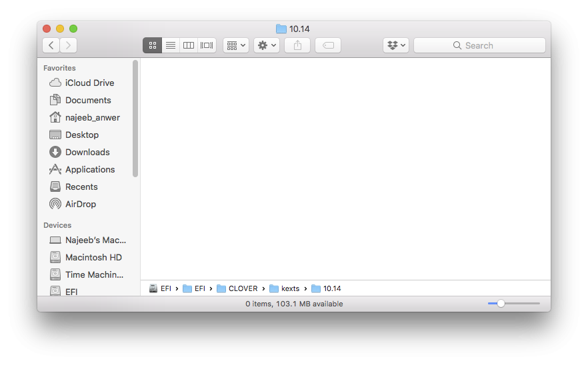Open the Dropbox toolbar menu

click(x=396, y=45)
